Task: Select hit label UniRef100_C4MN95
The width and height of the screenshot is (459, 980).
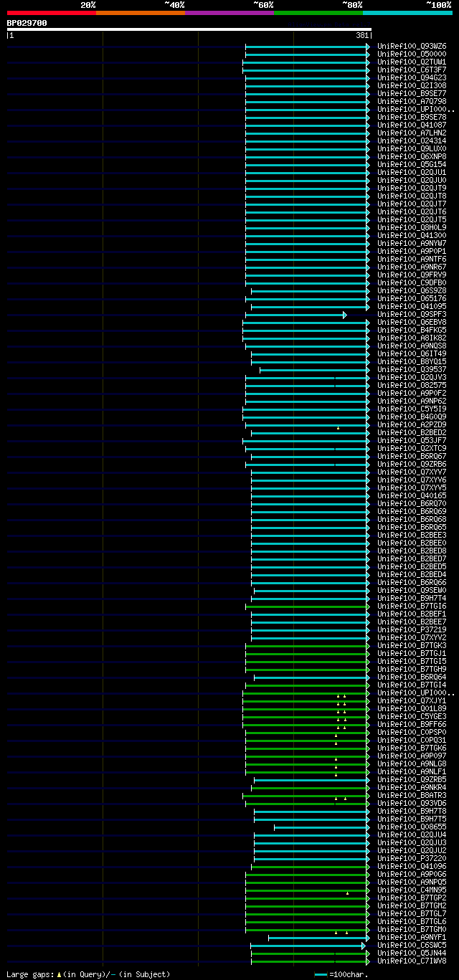Action: [x=412, y=890]
